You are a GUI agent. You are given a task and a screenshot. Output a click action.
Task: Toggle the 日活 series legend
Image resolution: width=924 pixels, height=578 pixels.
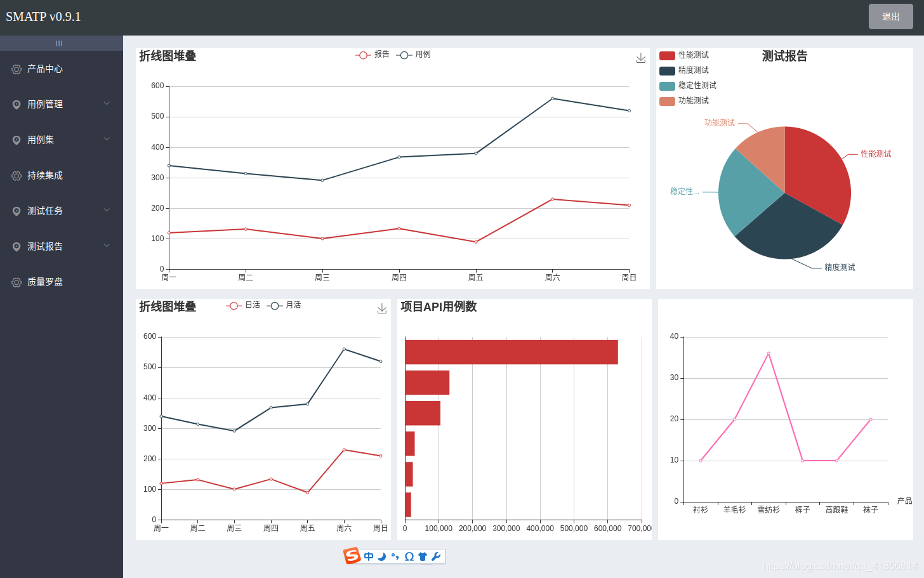tap(243, 305)
